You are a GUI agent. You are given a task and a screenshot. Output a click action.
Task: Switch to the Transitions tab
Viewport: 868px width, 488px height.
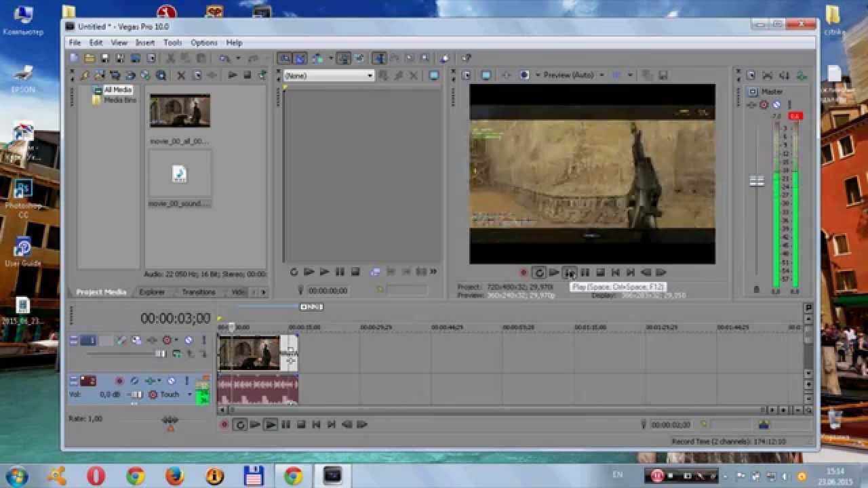click(x=198, y=292)
